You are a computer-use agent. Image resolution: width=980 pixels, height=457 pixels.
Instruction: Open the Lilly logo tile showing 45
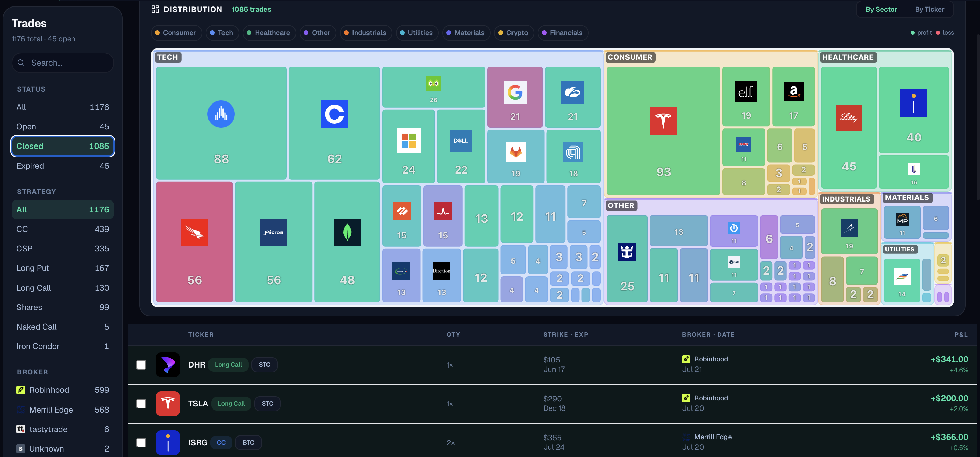click(849, 128)
